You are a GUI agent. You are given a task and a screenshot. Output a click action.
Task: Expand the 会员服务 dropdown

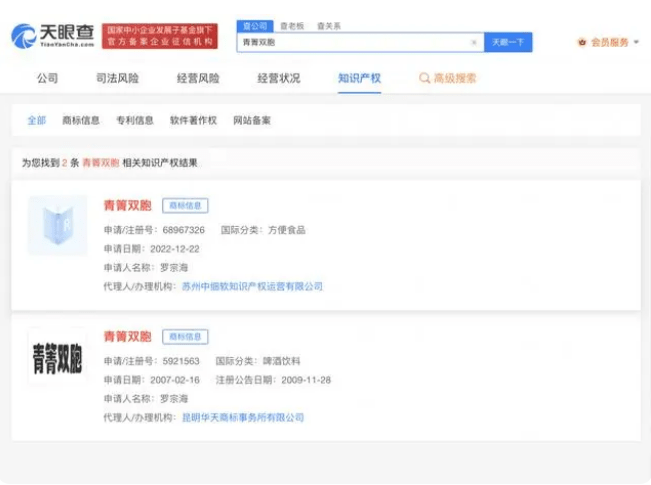pyautogui.click(x=611, y=42)
